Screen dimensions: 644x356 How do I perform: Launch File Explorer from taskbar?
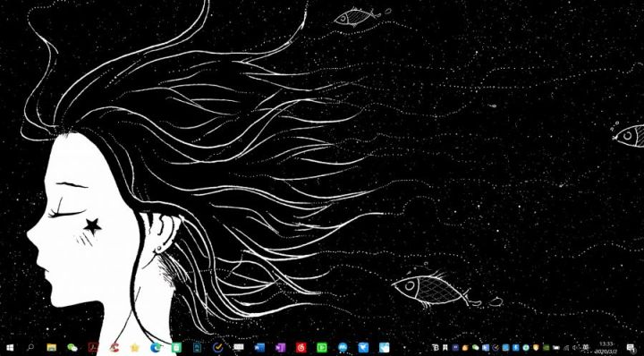point(51,348)
